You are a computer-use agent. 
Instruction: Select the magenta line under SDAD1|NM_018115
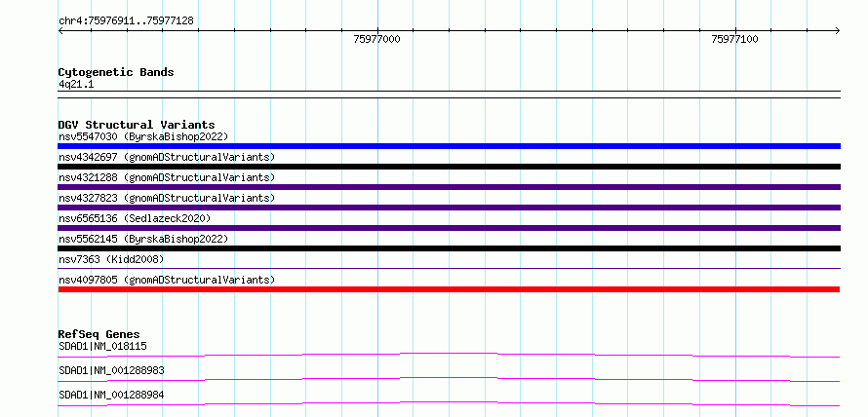tap(449, 355)
